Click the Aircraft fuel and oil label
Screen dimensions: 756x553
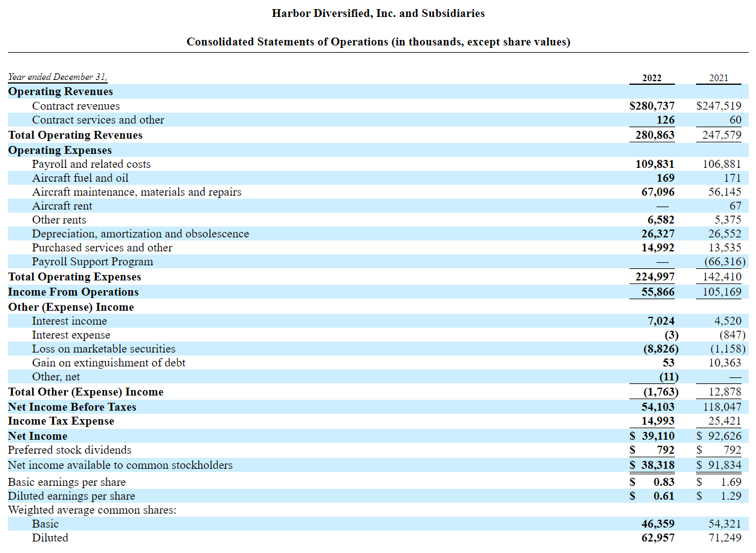(x=80, y=178)
